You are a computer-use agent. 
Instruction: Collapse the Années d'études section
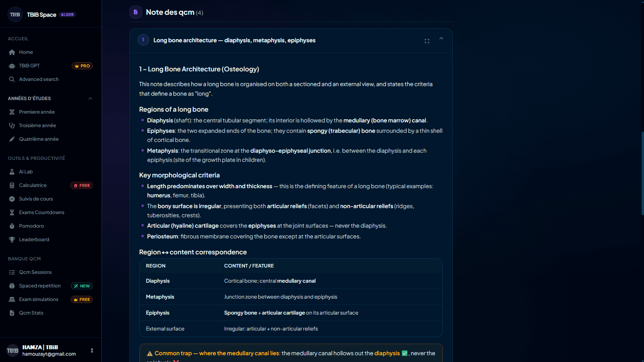coord(90,98)
